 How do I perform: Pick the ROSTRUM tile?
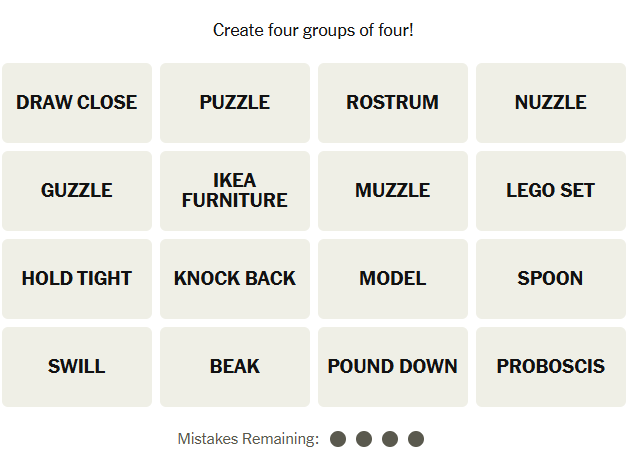(x=393, y=103)
